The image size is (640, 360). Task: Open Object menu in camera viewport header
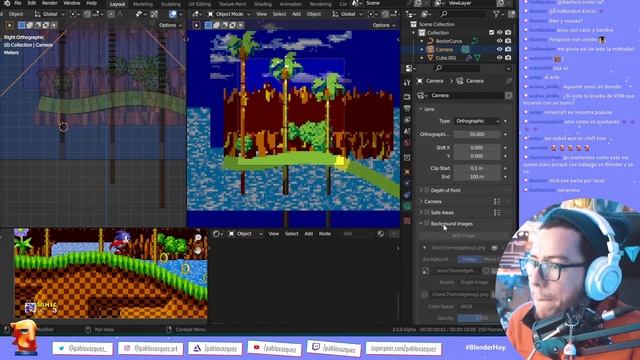coord(313,14)
